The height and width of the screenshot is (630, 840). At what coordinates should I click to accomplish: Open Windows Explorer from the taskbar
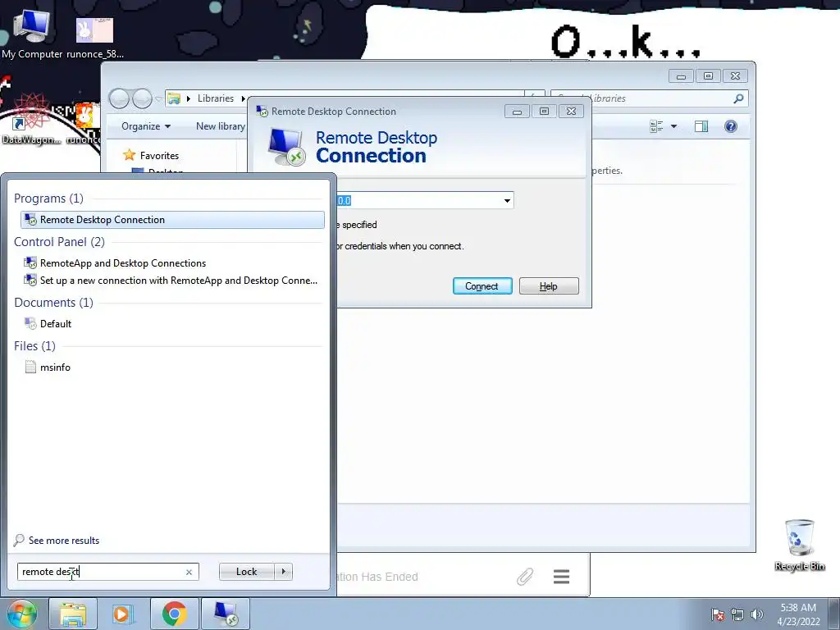click(73, 614)
